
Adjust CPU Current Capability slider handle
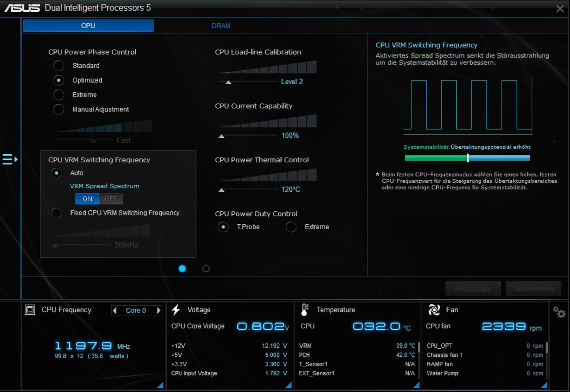(221, 136)
